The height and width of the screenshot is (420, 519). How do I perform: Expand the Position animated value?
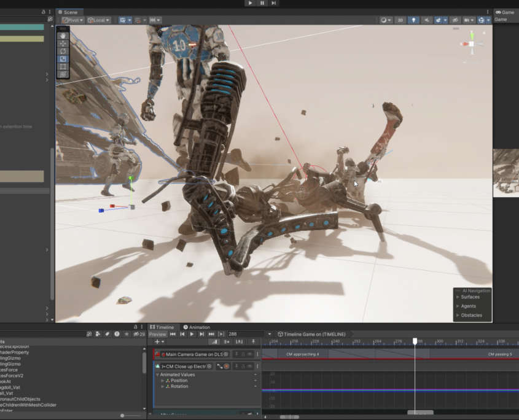click(x=163, y=381)
